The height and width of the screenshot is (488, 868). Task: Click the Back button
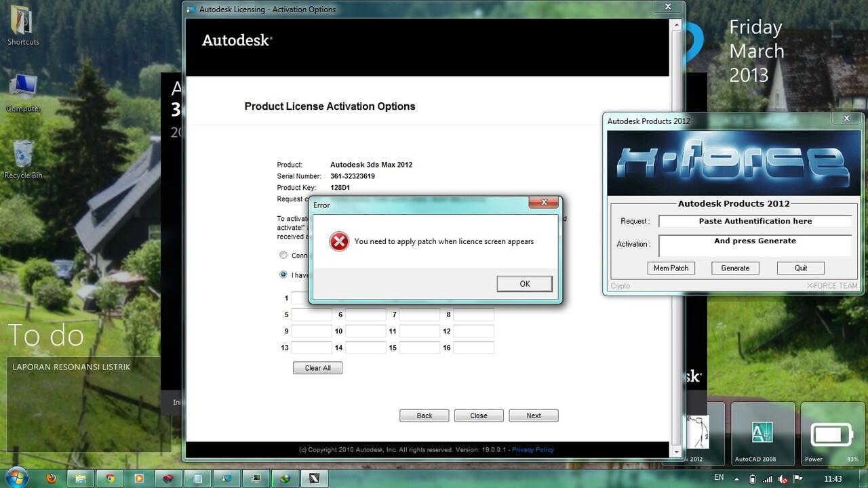[x=425, y=415]
